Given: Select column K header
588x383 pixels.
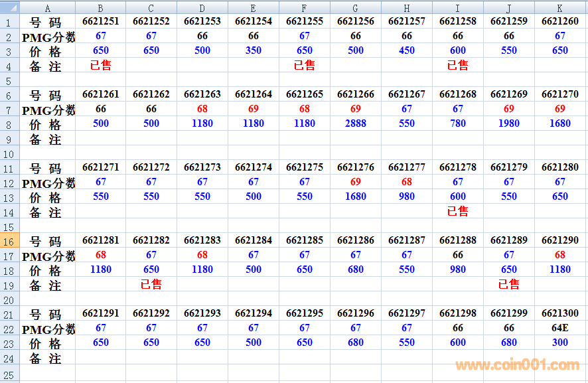Looking at the screenshot, I should click(559, 8).
